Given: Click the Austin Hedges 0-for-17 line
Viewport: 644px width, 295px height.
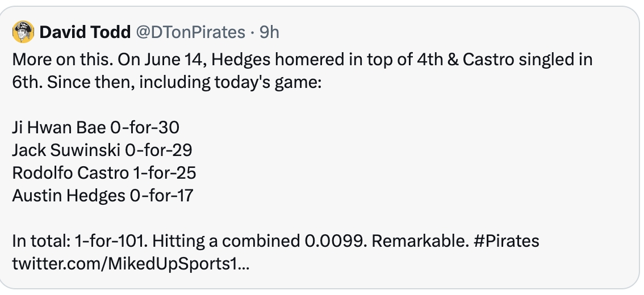Looking at the screenshot, I should (x=103, y=196).
